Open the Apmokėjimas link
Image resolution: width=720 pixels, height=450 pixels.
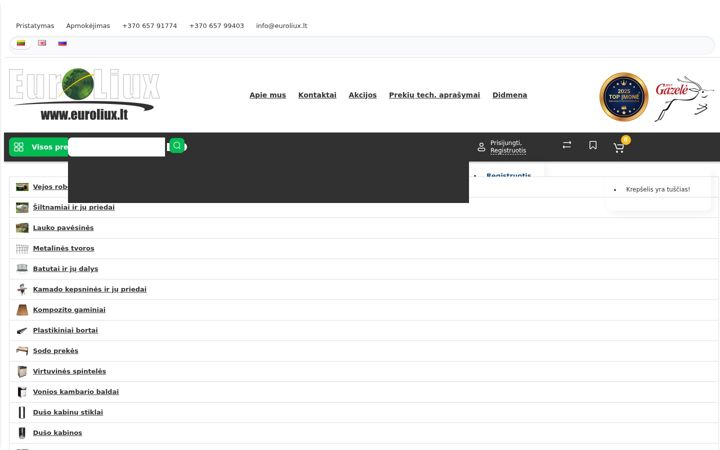[88, 26]
